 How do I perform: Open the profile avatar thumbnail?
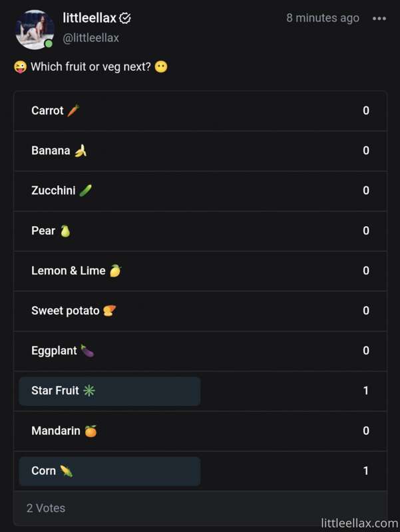(x=35, y=29)
